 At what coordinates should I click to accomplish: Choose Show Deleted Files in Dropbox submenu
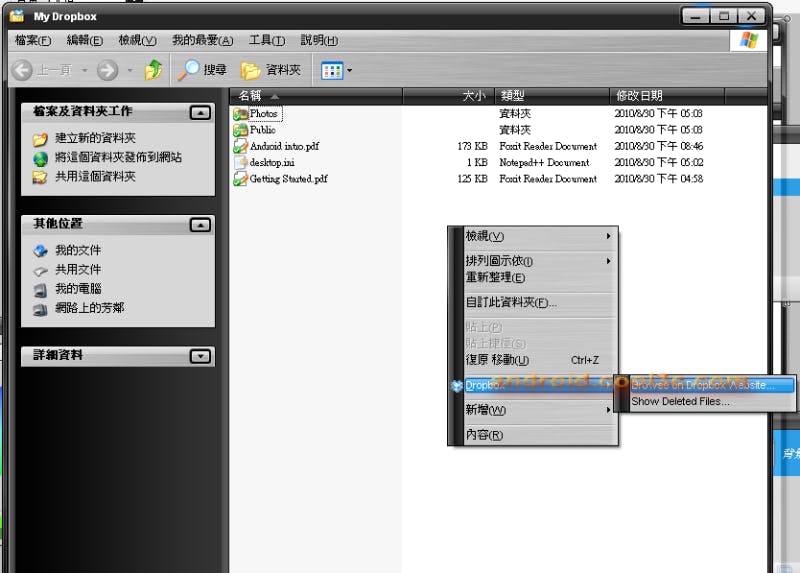(x=680, y=402)
